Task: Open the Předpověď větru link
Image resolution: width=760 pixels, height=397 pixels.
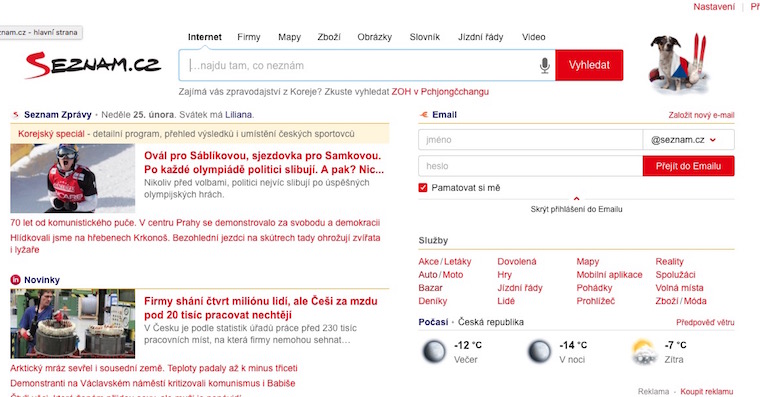Action: tap(705, 322)
